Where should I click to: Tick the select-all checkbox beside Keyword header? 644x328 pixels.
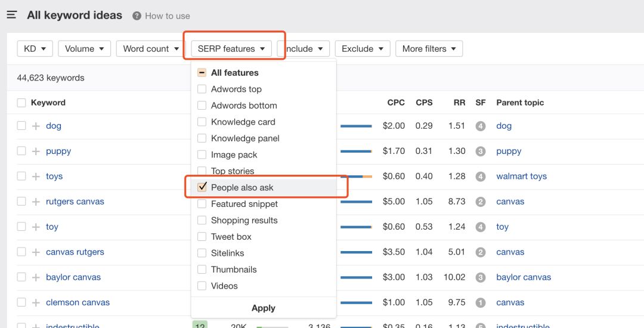tap(21, 103)
